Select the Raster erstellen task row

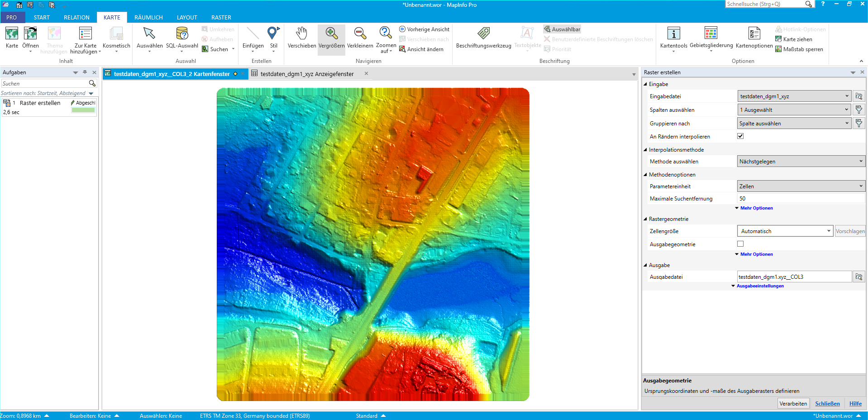49,107
